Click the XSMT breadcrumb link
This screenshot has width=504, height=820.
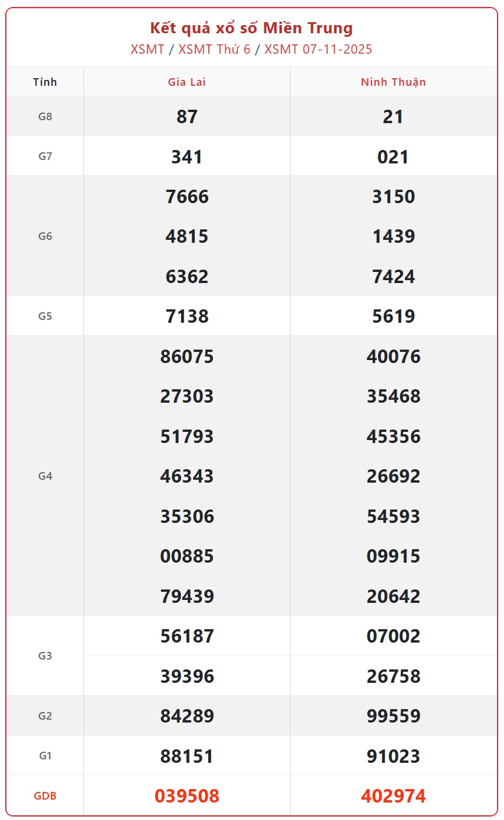148,49
